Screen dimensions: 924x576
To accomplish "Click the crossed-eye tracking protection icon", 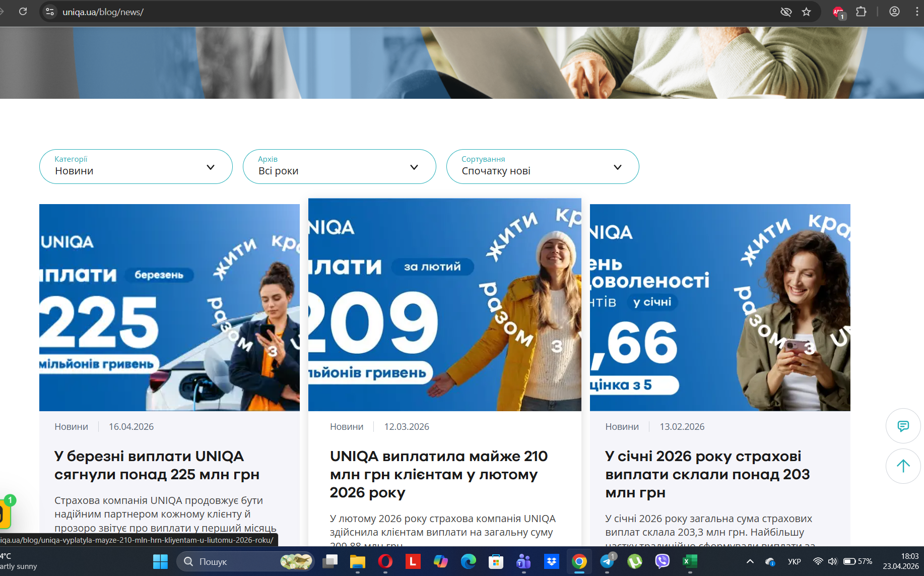I will tap(785, 12).
